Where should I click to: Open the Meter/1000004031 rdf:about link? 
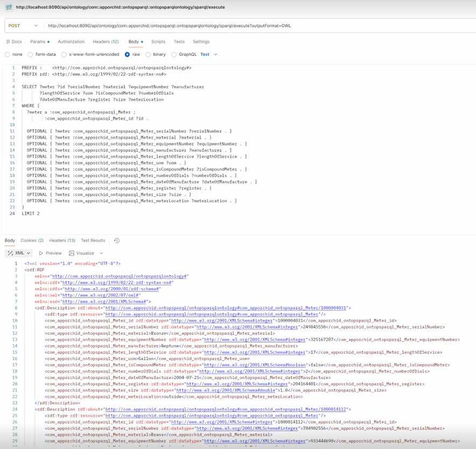[225, 308]
